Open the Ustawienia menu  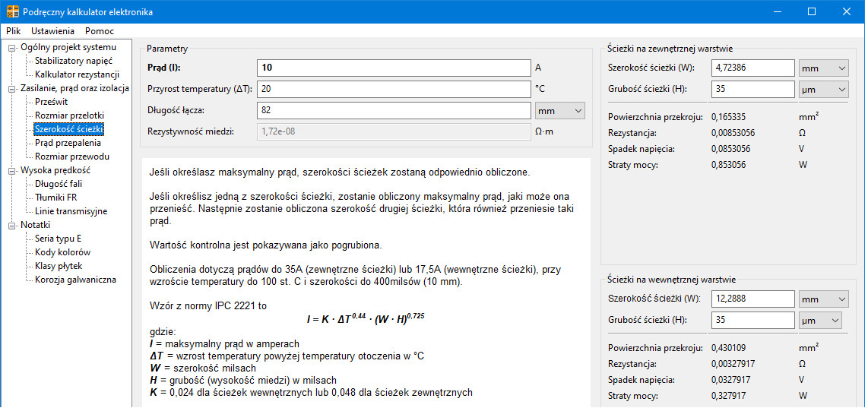(52, 31)
